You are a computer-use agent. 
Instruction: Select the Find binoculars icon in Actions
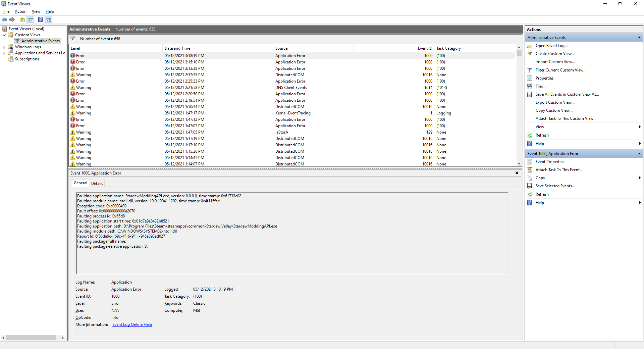tap(530, 86)
